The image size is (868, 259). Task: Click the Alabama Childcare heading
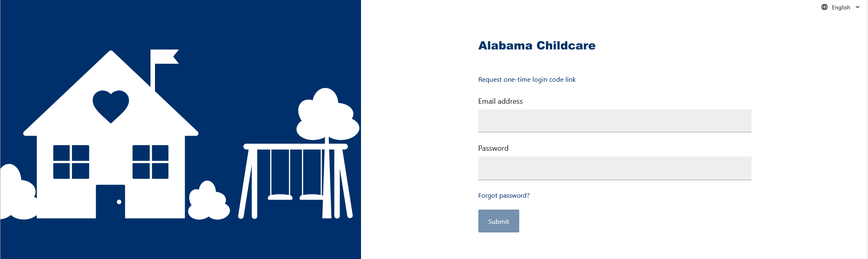537,45
